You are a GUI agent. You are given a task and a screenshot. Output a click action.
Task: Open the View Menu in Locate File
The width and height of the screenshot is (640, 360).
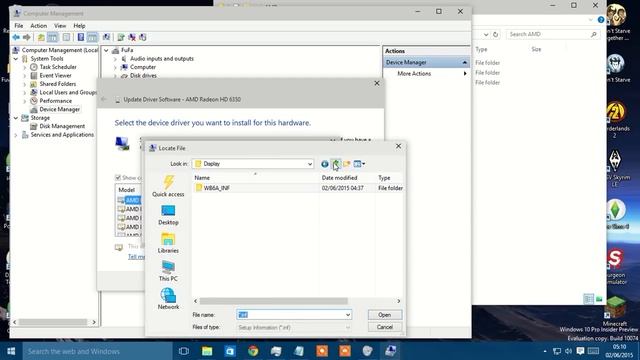tap(359, 164)
